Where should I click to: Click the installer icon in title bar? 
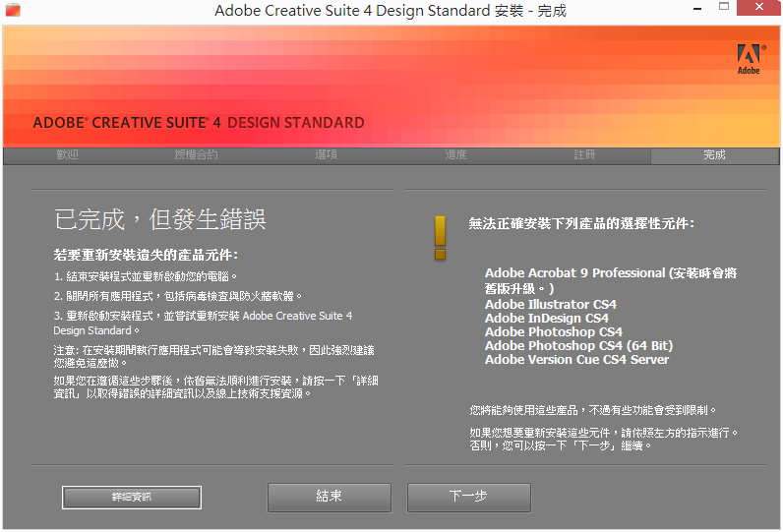coord(13,10)
